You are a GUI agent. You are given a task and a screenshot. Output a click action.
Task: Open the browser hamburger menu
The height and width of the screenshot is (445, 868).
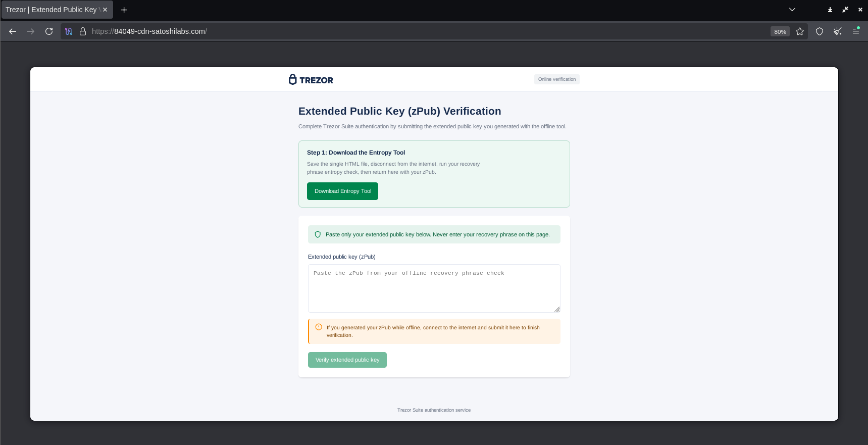click(856, 31)
